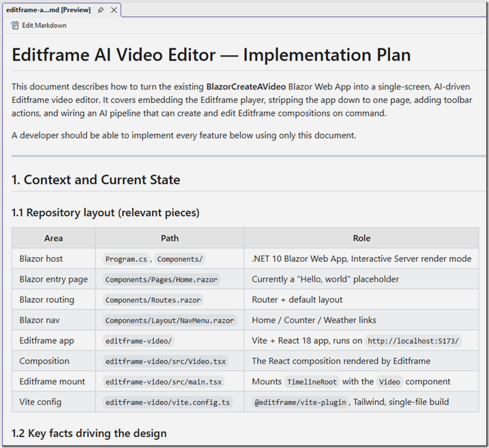Open the Edit Markdown button
The image size is (489, 448).
pyautogui.click(x=39, y=25)
